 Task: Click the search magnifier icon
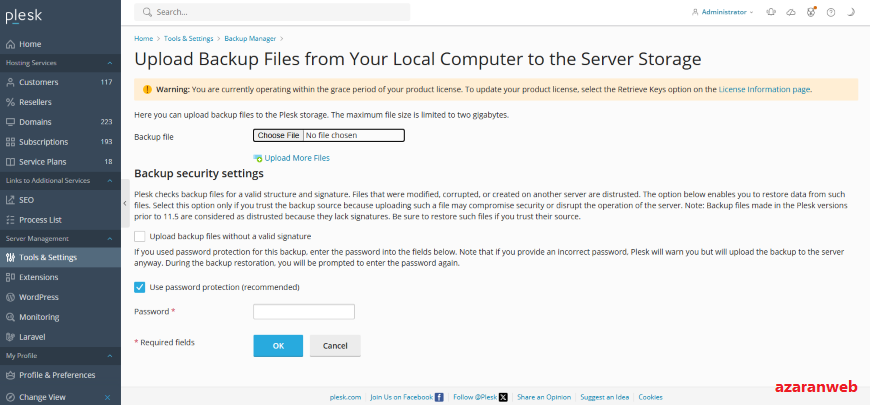click(147, 12)
